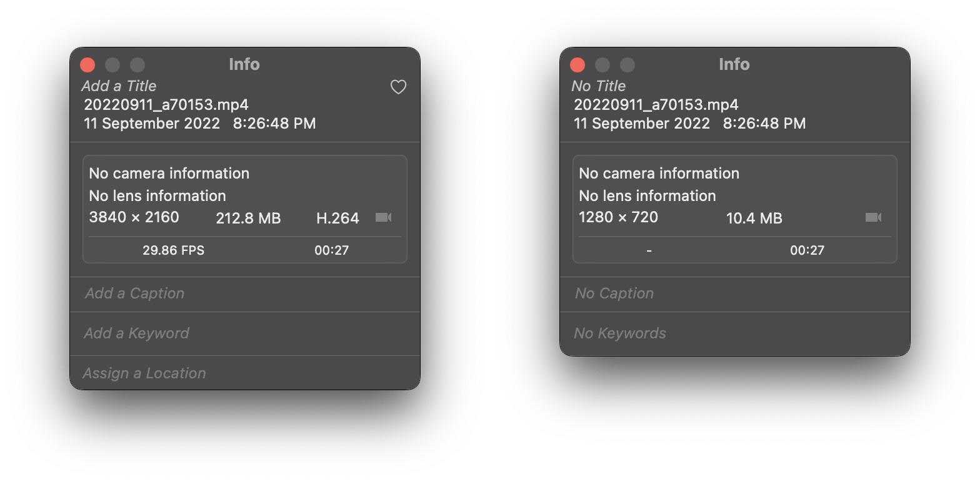
Task: Click the video camera icon in left Info panel
Action: click(383, 217)
